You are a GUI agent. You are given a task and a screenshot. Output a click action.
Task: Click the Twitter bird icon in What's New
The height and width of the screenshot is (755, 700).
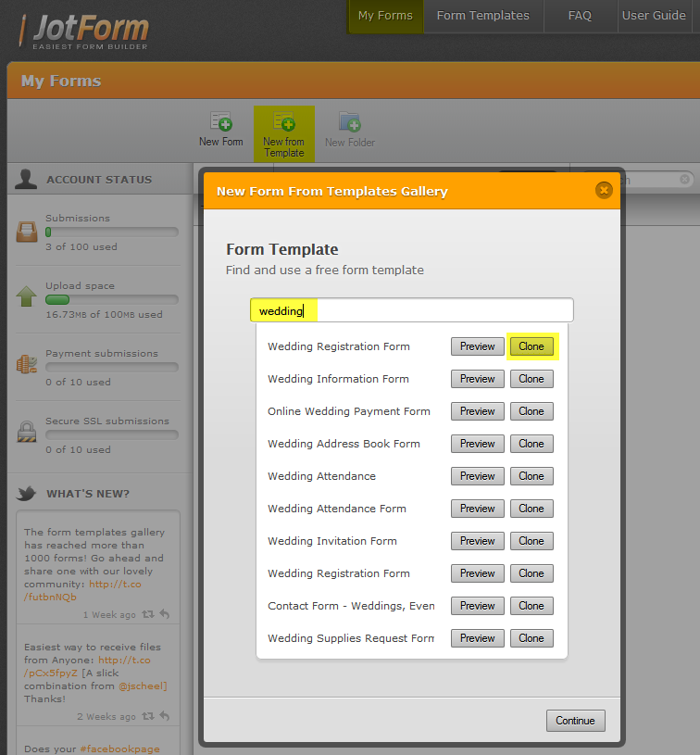click(27, 493)
